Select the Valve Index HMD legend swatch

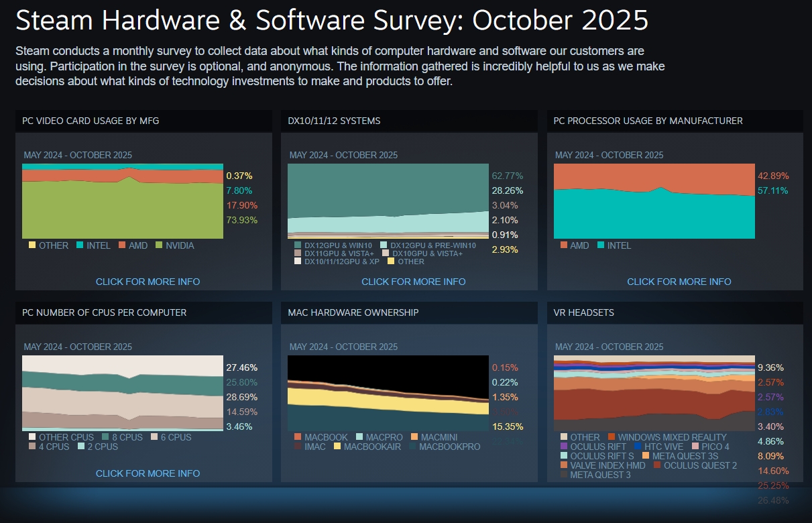pos(564,465)
